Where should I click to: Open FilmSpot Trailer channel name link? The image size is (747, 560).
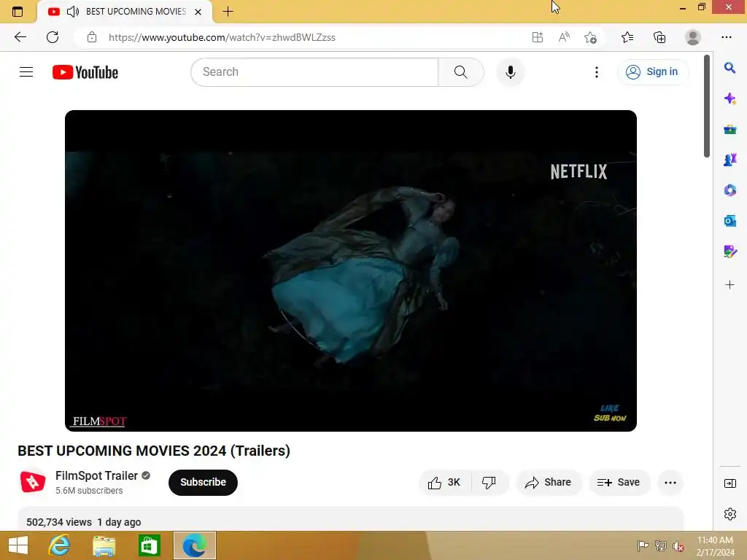point(97,475)
